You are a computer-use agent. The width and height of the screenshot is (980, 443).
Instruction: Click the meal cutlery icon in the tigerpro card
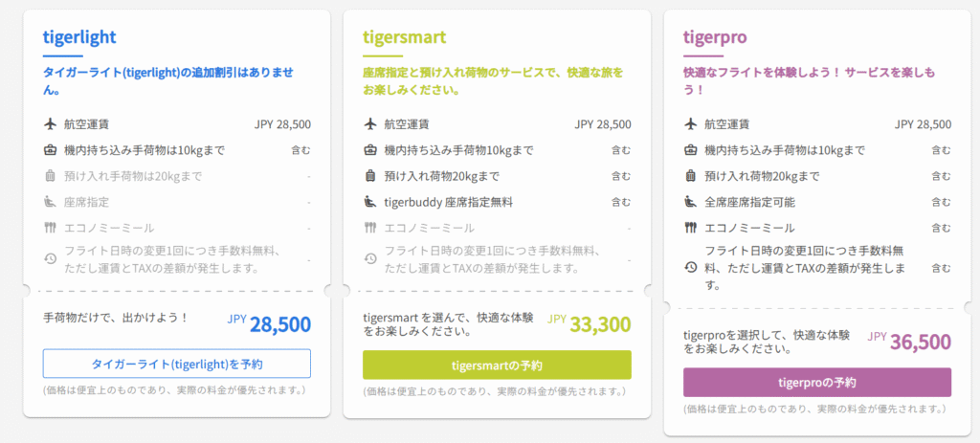click(x=690, y=228)
